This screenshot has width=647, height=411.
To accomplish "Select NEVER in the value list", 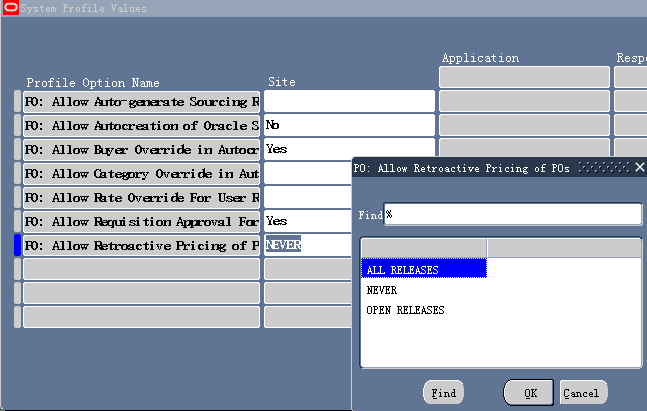I will pyautogui.click(x=382, y=290).
